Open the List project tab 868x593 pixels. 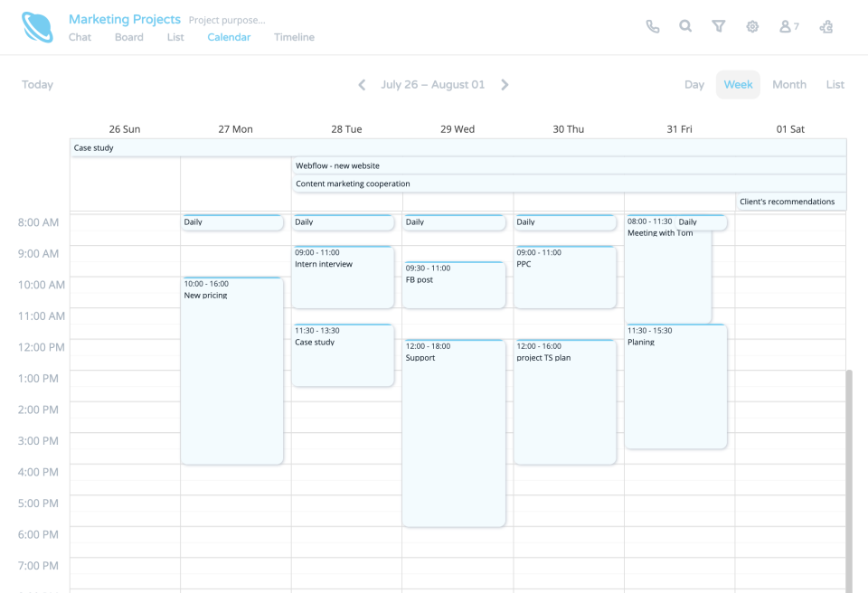pos(175,37)
